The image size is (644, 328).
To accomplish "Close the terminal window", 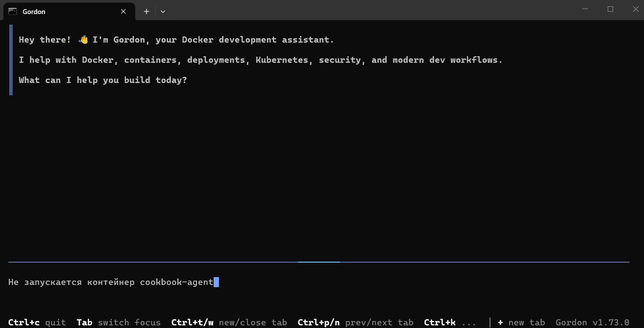I will coord(636,9).
